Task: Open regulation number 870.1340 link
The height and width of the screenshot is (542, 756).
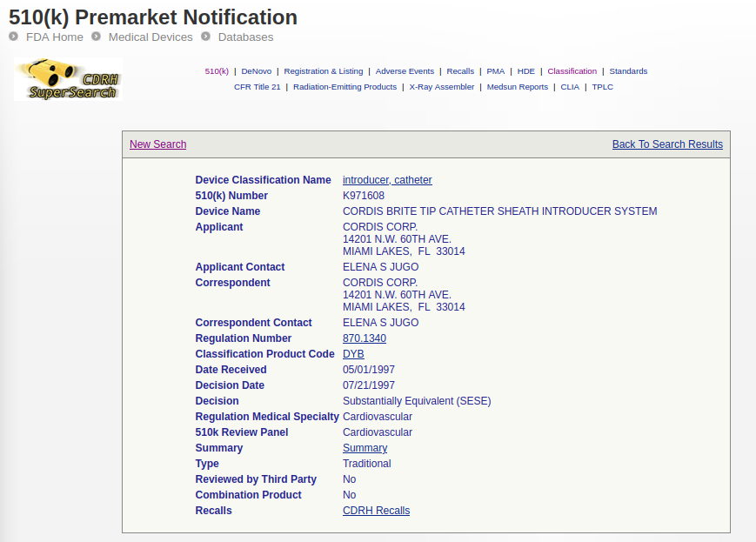Action: click(x=365, y=338)
